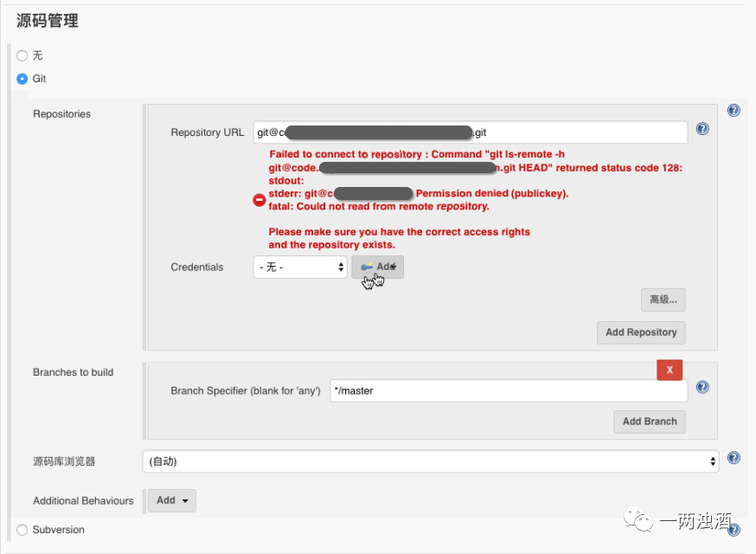Image resolution: width=756 pixels, height=554 pixels.
Task: Delete branch with the red X button
Action: pos(670,370)
